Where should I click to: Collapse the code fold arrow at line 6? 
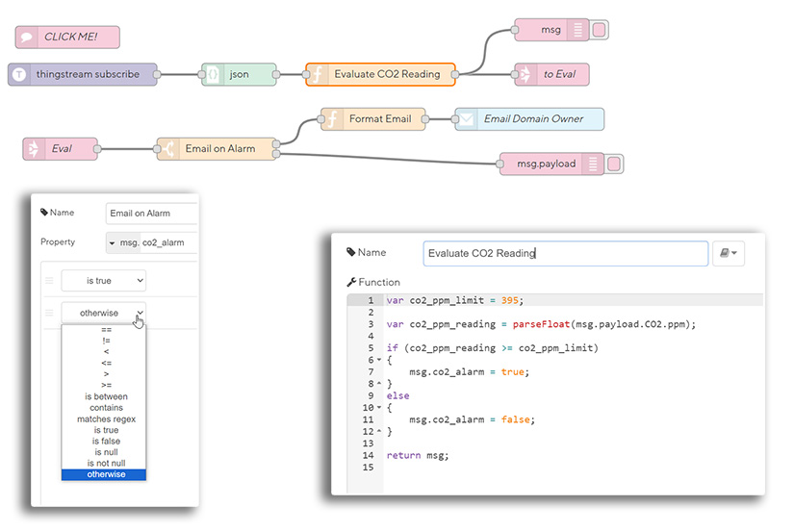[381, 360]
